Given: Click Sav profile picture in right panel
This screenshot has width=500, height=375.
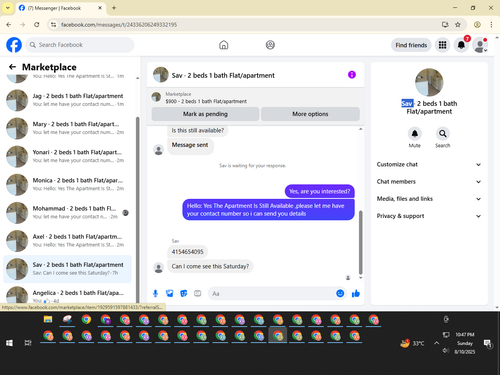Looking at the screenshot, I should pyautogui.click(x=429, y=82).
